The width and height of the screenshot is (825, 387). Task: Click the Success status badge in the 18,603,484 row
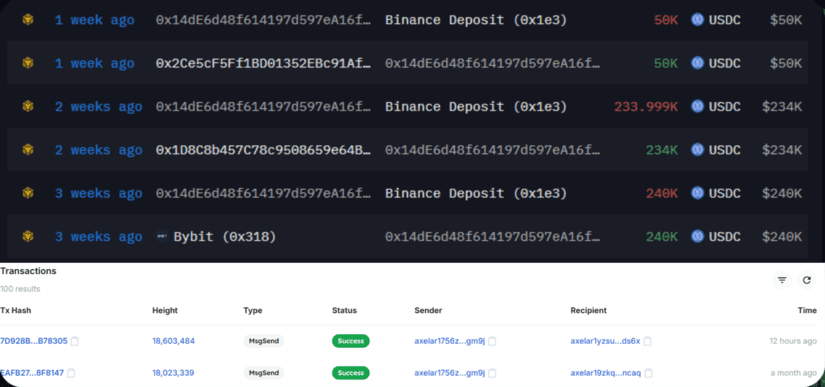point(351,341)
